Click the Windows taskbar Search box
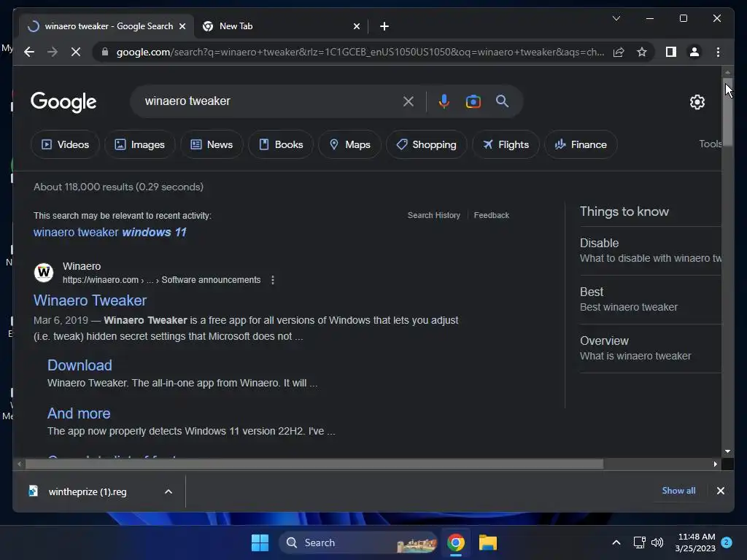747x560 pixels. point(358,542)
